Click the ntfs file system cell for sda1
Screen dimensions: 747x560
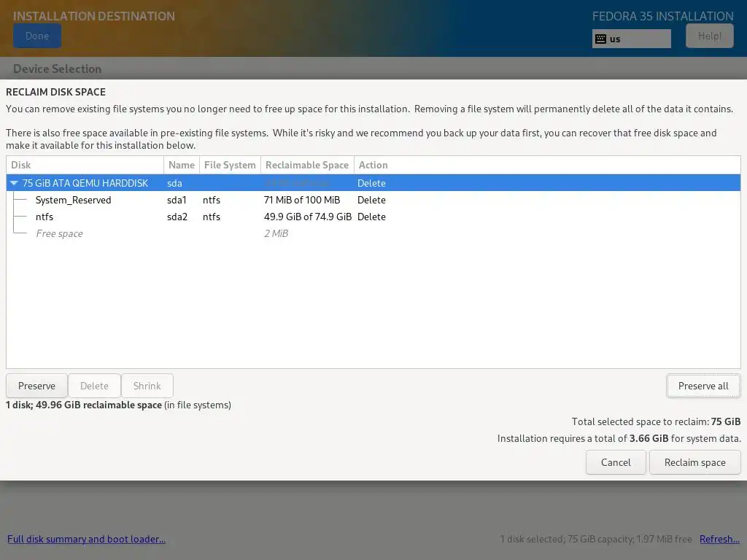212,200
